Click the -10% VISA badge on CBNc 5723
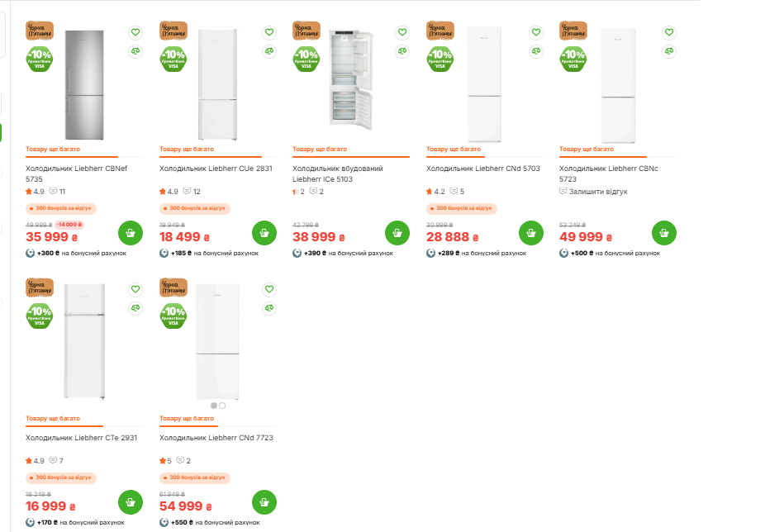 click(x=573, y=59)
